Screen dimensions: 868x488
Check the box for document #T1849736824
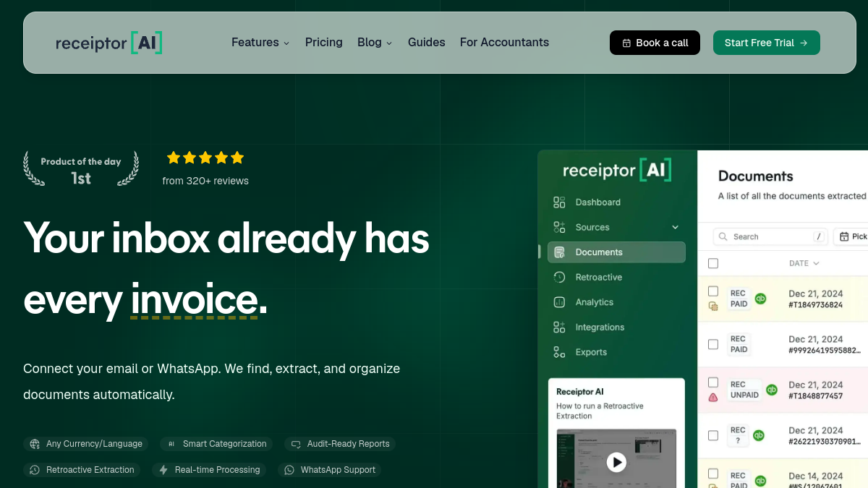713,291
